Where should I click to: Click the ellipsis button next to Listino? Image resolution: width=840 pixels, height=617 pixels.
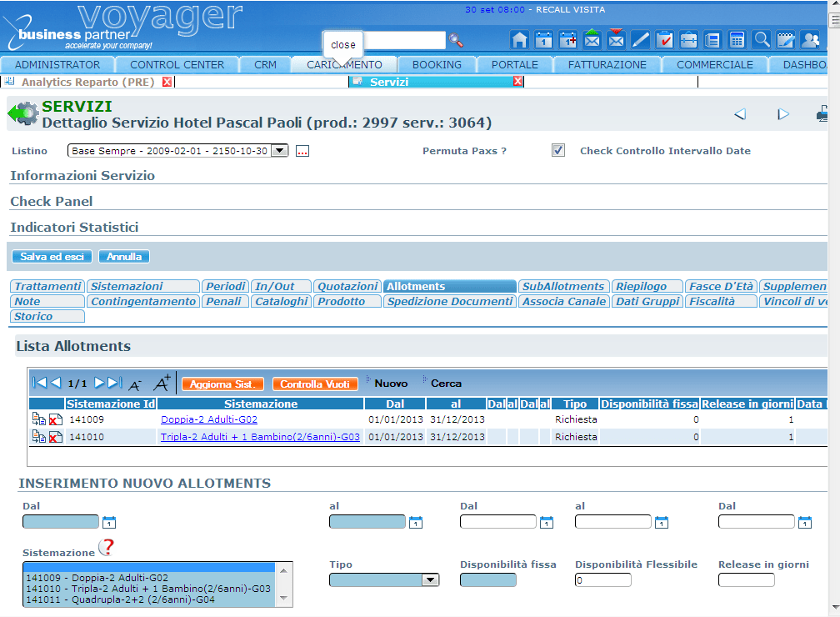302,151
